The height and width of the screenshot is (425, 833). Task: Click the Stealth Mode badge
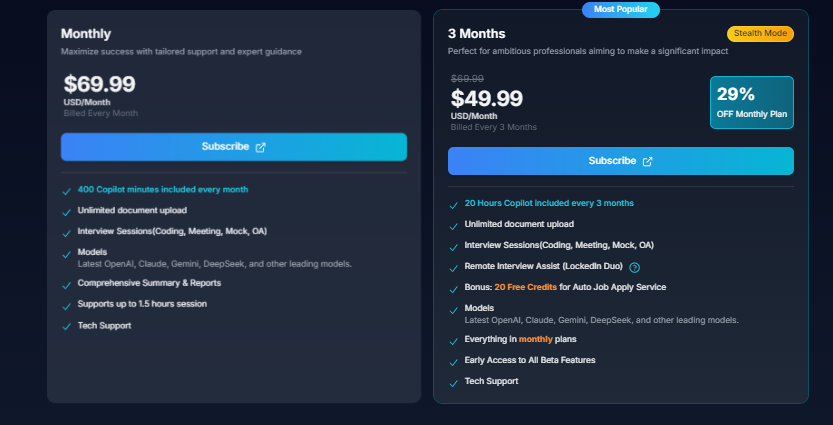[760, 34]
